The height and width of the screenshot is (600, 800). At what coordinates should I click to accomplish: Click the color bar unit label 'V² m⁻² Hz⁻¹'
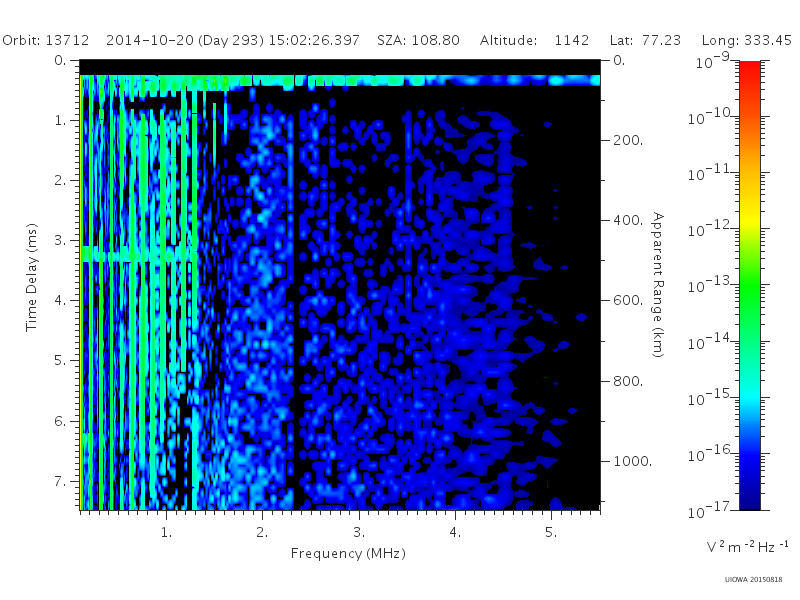(747, 547)
